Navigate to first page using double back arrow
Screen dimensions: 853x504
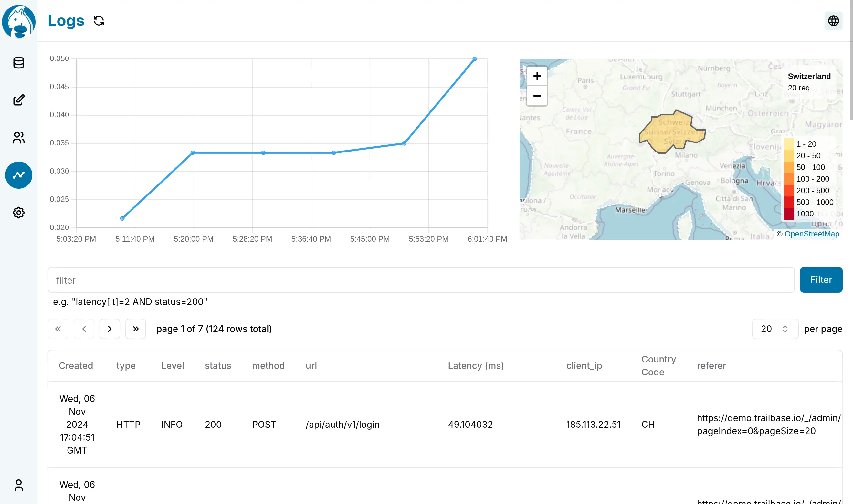(58, 329)
